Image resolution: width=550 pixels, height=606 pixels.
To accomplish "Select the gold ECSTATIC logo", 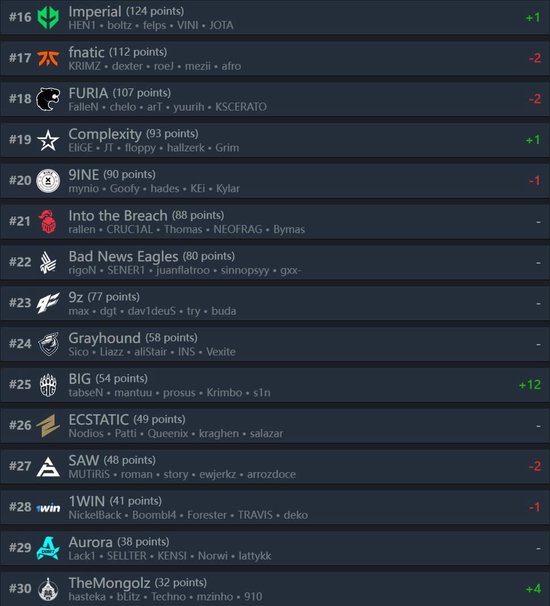I will pyautogui.click(x=48, y=426).
